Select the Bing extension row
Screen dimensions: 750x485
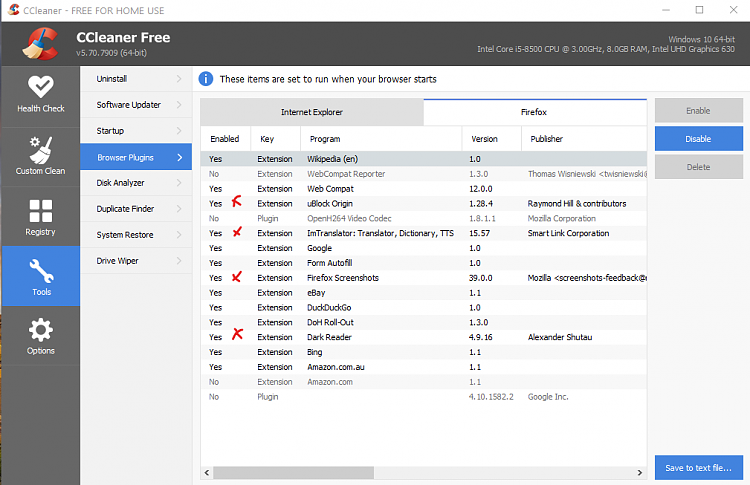tap(424, 352)
